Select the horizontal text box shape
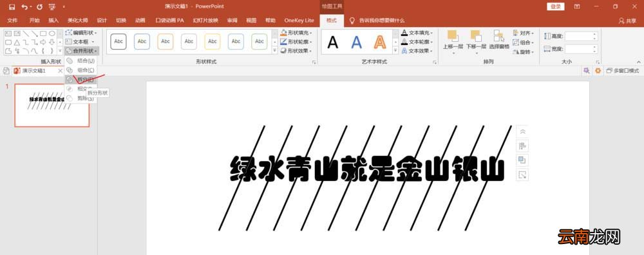Viewport: 644px width, 255px height. pyautogui.click(x=8, y=33)
